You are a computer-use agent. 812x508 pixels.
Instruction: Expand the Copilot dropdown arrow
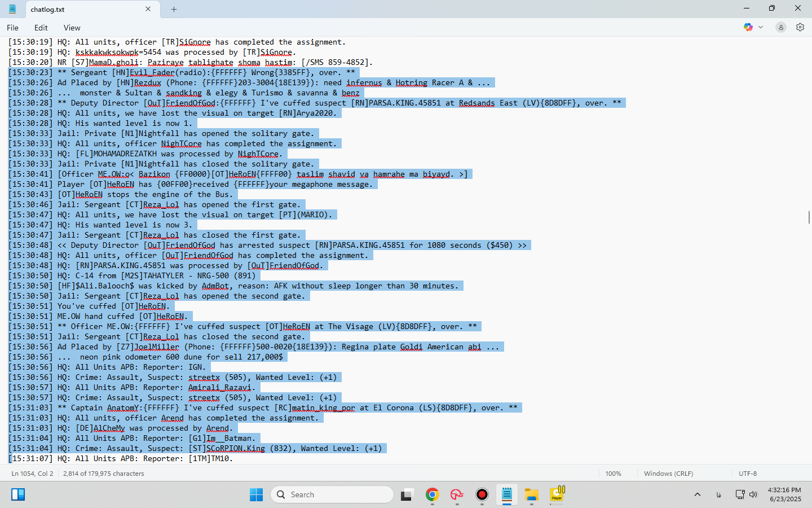pyautogui.click(x=761, y=27)
